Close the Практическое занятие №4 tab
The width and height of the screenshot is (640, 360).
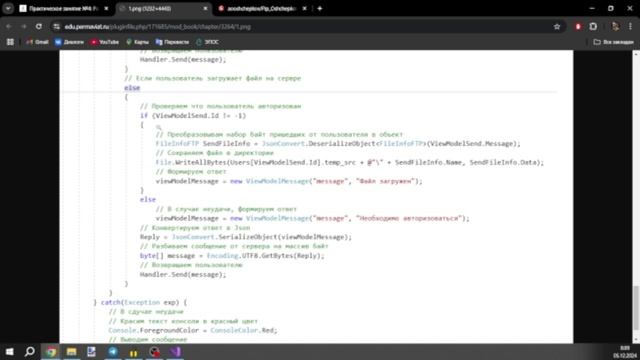tap(106, 9)
